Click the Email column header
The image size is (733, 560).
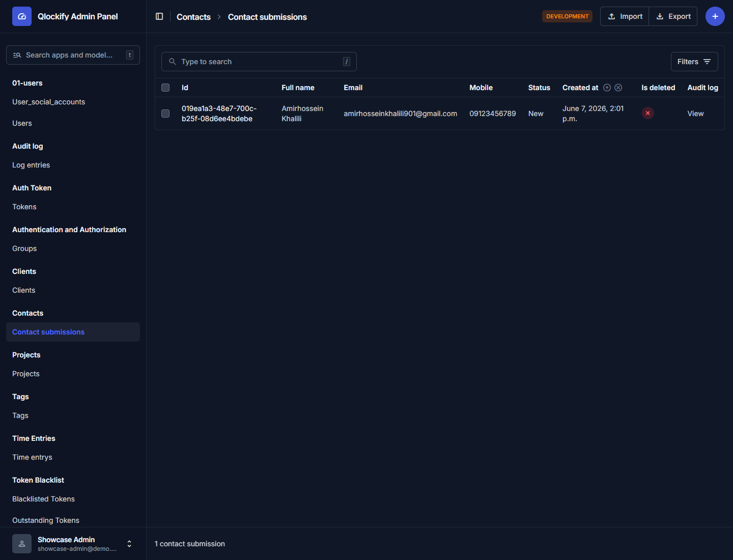pos(353,88)
